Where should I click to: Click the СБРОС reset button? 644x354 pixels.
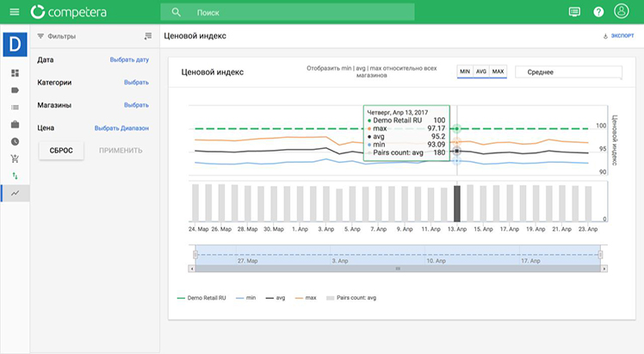point(61,151)
